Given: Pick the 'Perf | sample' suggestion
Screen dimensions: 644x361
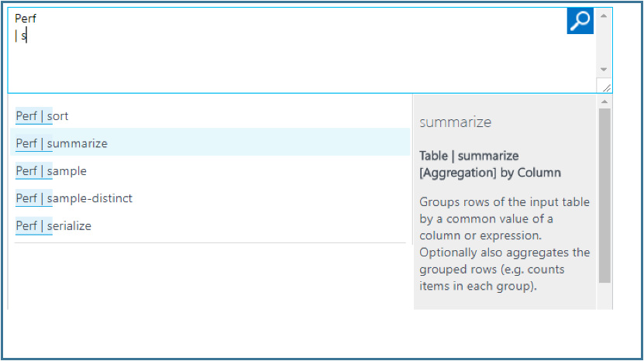Looking at the screenshot, I should point(210,171).
